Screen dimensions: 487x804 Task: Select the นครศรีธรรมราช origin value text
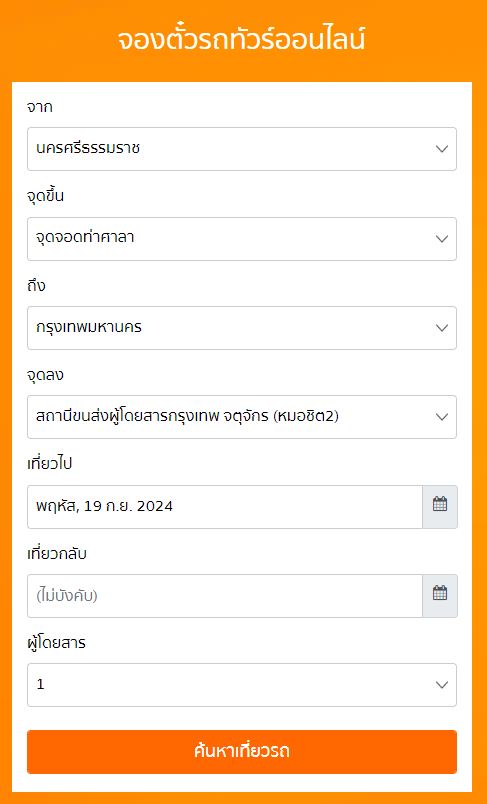[x=88, y=149]
